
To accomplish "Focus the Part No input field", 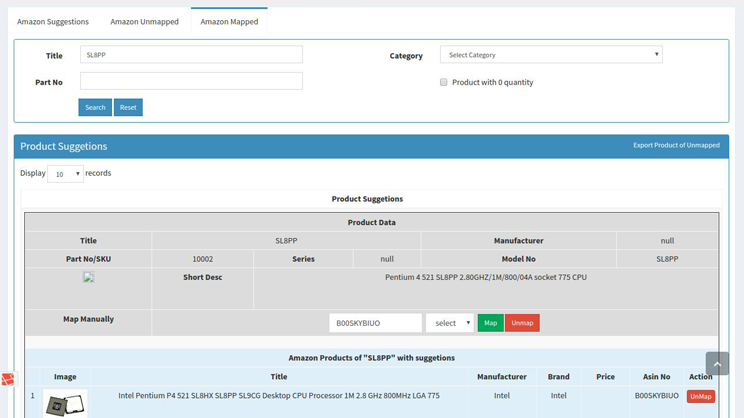I will click(191, 81).
